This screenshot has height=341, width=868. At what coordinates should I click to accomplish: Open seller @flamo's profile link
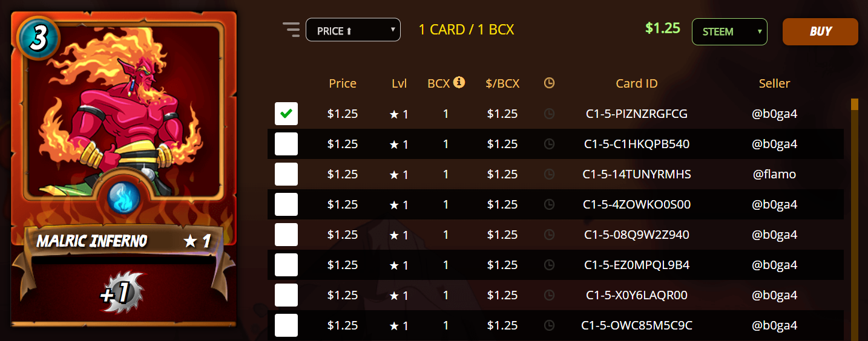[774, 174]
